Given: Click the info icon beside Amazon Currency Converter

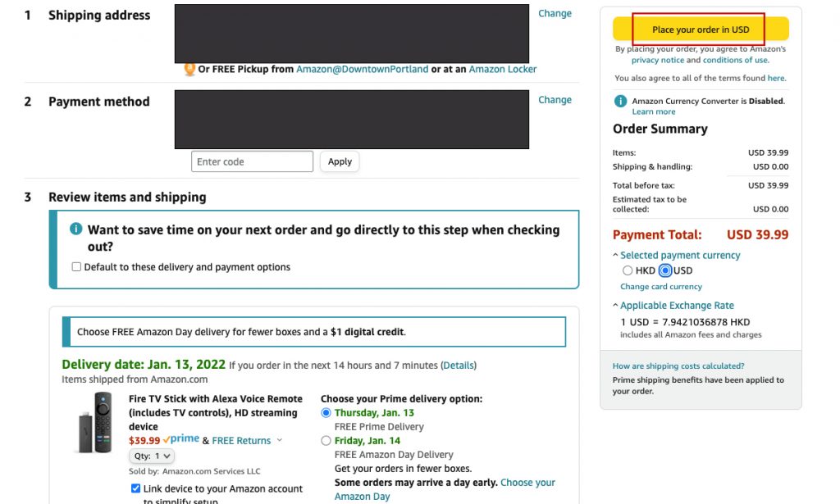Looking at the screenshot, I should click(620, 101).
